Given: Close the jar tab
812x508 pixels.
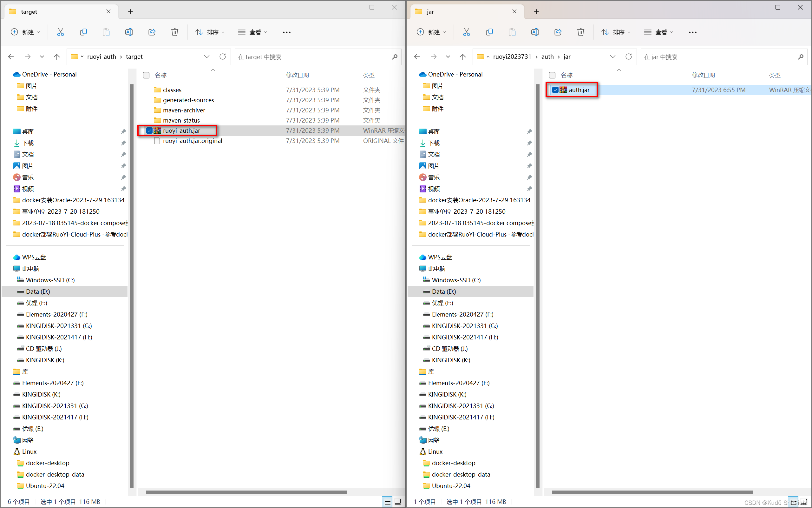Looking at the screenshot, I should click(x=514, y=11).
